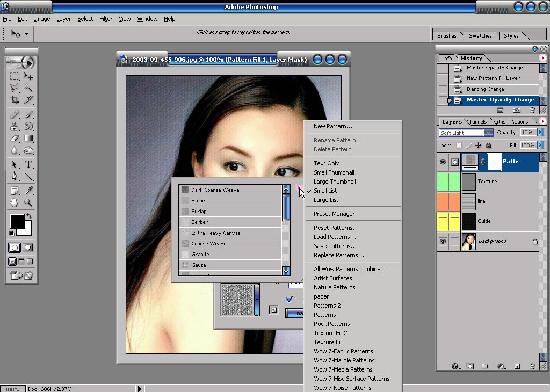
Task: Select the Rectangular Marquee tool
Action: (15, 76)
